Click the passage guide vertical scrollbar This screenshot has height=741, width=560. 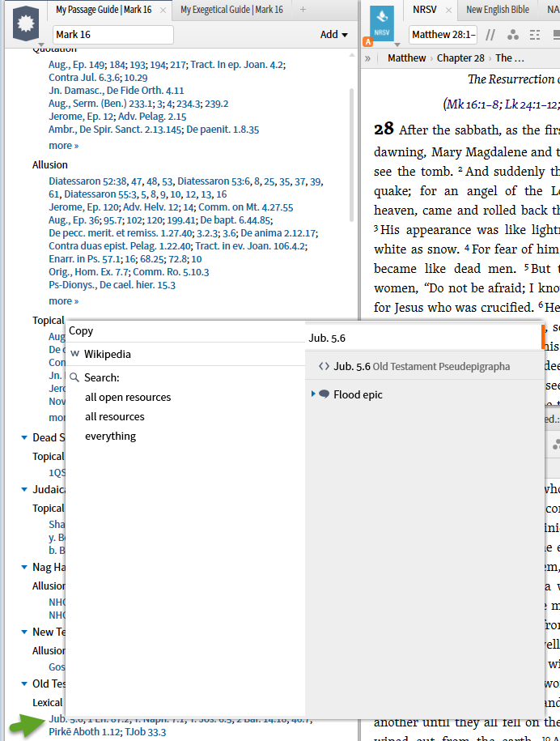click(x=351, y=155)
